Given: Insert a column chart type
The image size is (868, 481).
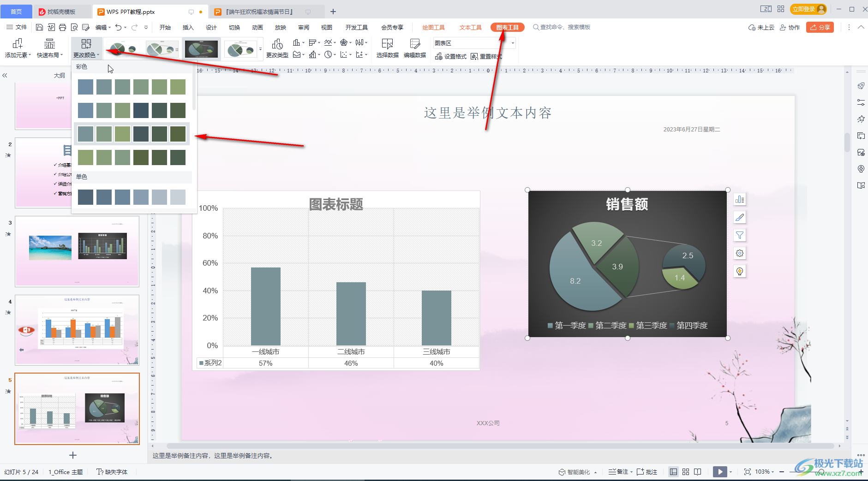Looking at the screenshot, I should coord(296,42).
